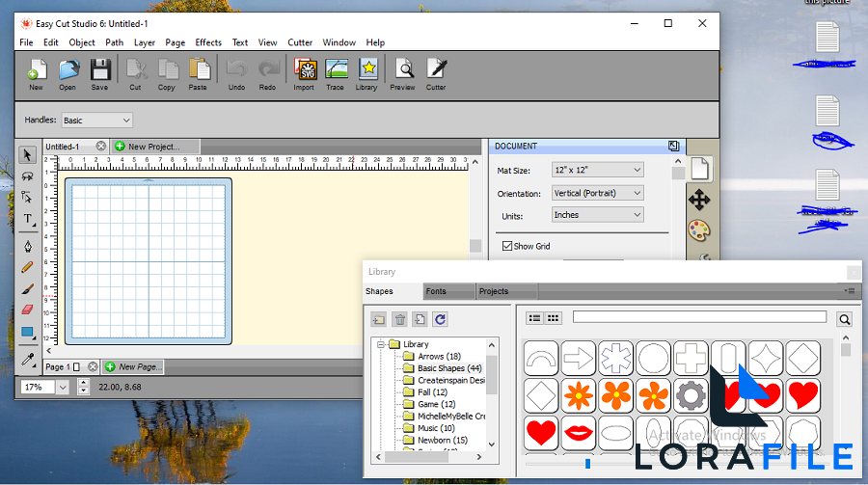Choose the gear shape thumbnail
The image size is (868, 485).
[691, 396]
